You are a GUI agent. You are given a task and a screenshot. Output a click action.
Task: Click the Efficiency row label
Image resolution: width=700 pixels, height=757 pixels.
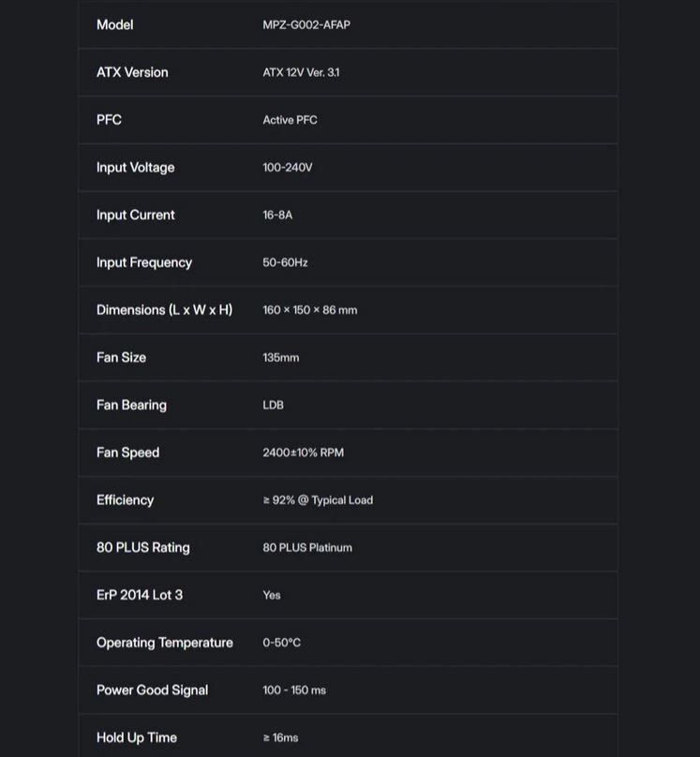coord(125,500)
